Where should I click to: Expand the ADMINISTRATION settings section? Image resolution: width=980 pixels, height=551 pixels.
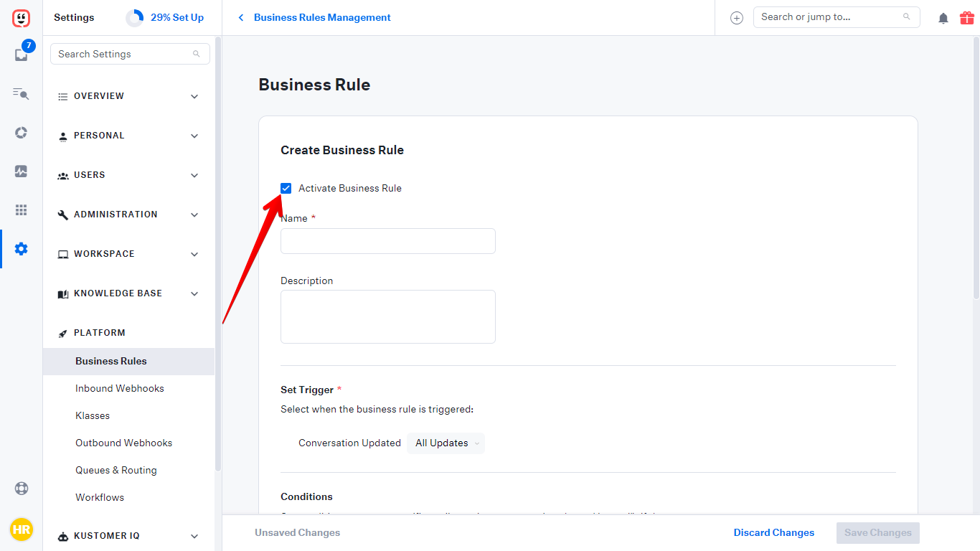click(x=129, y=215)
